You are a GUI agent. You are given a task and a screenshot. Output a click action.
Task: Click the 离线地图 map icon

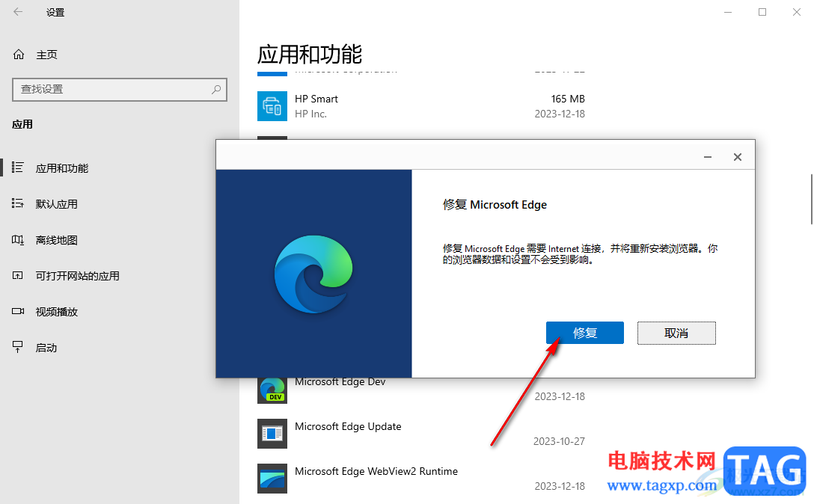coord(18,240)
